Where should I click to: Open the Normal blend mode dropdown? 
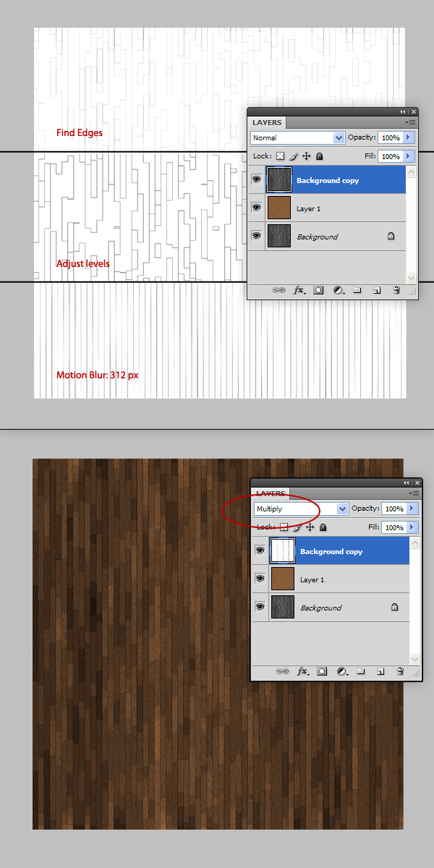point(298,137)
